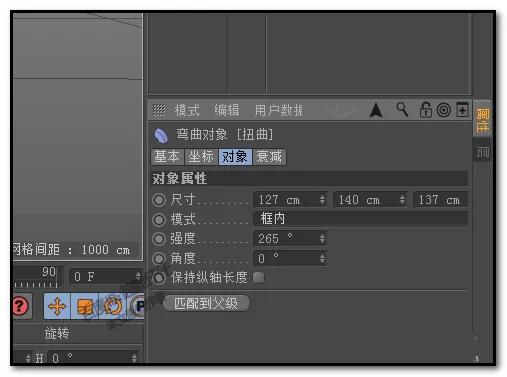Click the 127 cm size field
The image size is (507, 377).
(290, 200)
